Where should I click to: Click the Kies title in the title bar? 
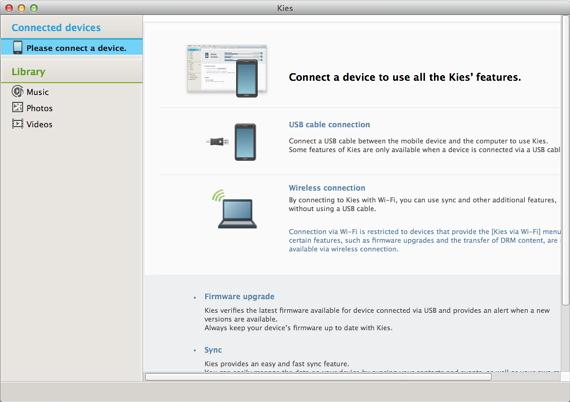(x=285, y=8)
